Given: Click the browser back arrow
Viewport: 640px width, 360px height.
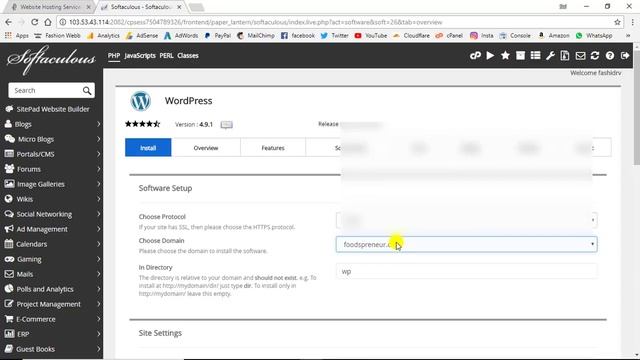Looking at the screenshot, I should 9,22.
